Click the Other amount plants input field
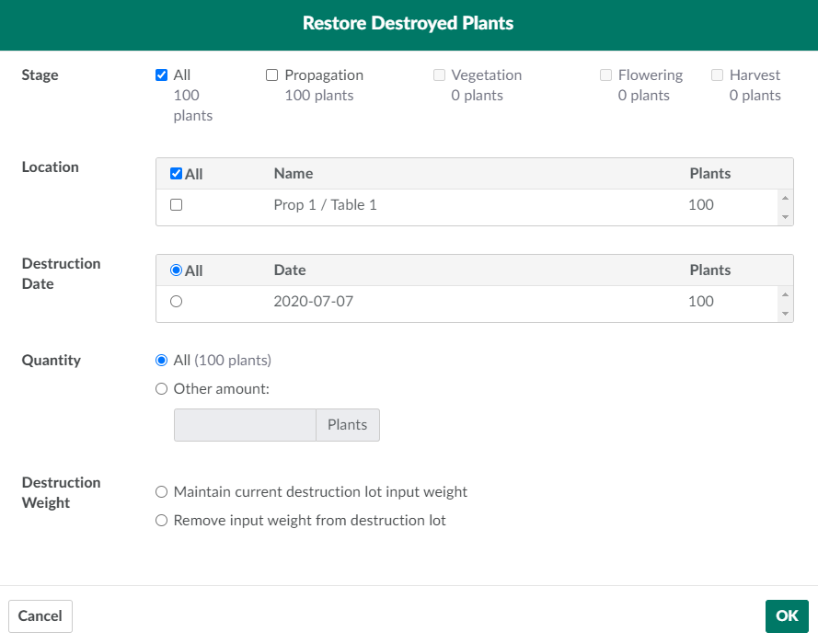The image size is (818, 644). point(245,425)
